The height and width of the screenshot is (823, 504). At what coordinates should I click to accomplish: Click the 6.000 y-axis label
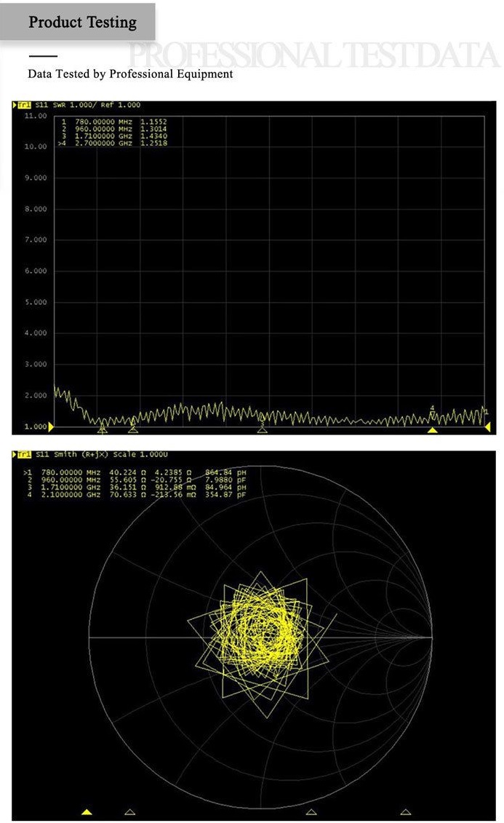click(x=36, y=271)
